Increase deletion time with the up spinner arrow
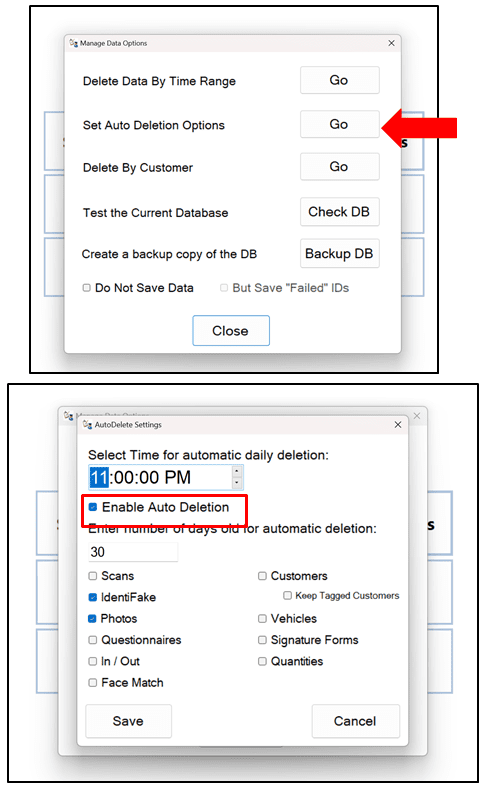486x790 pixels. [237, 471]
